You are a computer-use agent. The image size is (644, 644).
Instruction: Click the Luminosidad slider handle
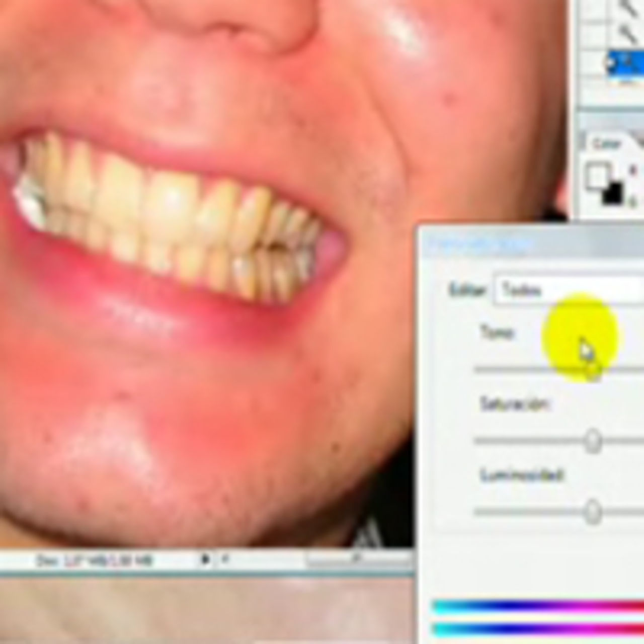tap(594, 513)
